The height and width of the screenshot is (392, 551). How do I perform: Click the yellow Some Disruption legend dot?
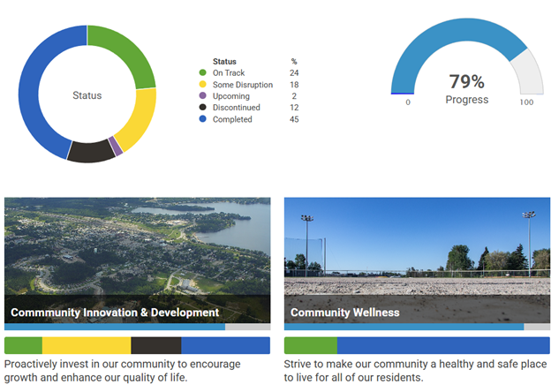[x=203, y=85]
